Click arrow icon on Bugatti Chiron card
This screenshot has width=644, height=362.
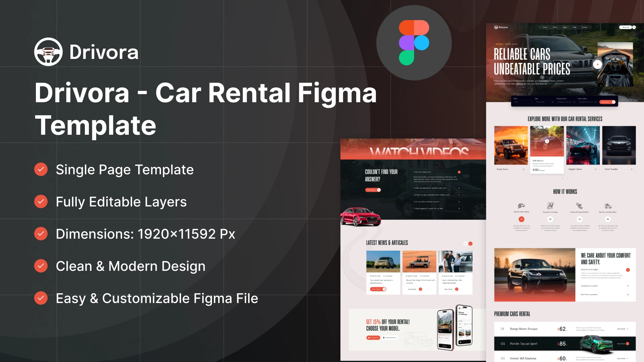coord(595,169)
